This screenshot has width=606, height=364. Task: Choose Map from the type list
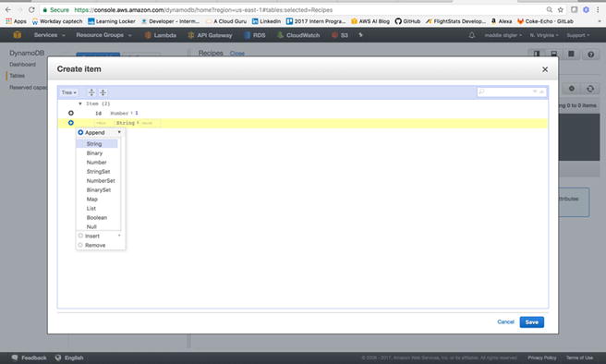[92, 199]
